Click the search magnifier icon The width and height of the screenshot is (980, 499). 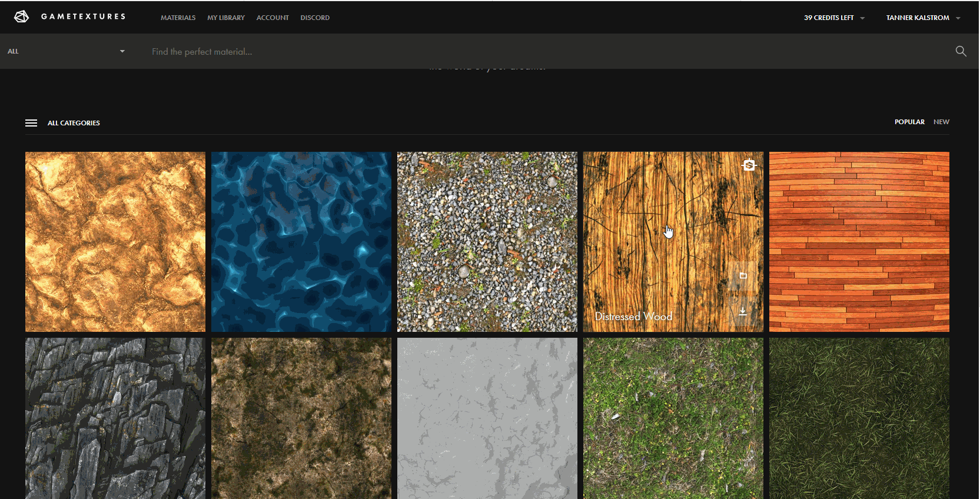(961, 51)
